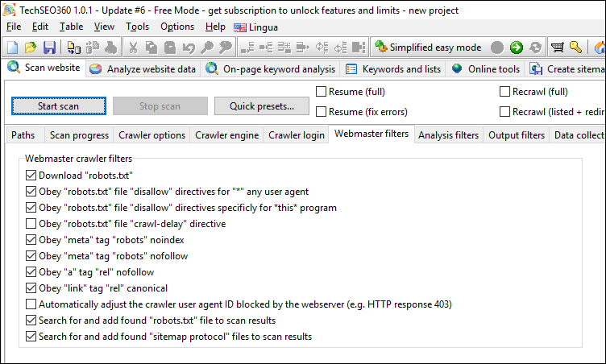Open the Tools menu

pos(137,27)
